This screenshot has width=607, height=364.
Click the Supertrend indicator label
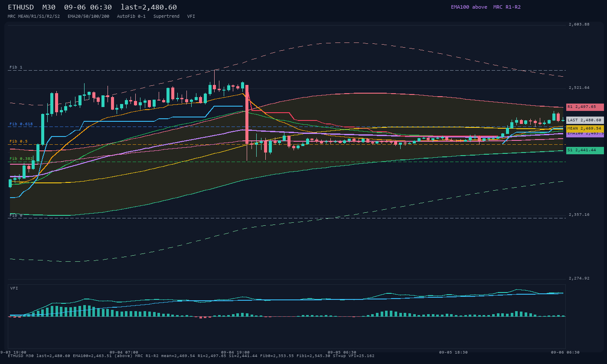166,16
